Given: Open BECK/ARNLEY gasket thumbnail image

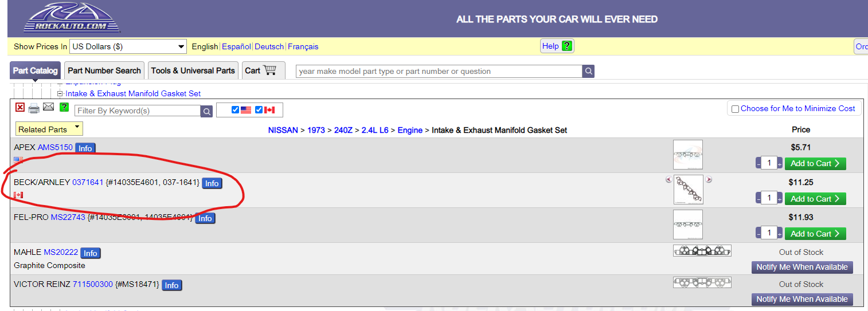Looking at the screenshot, I should tap(688, 190).
